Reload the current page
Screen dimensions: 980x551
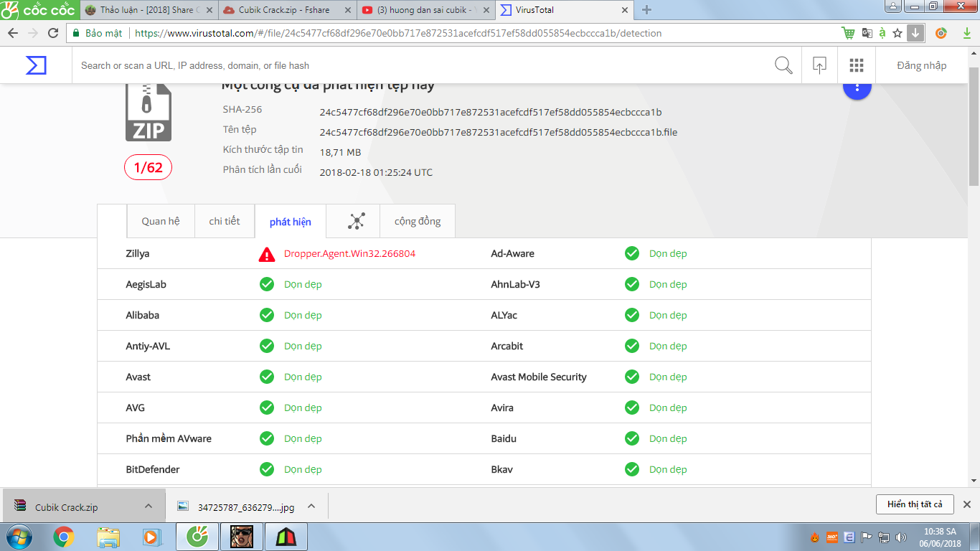(x=53, y=33)
